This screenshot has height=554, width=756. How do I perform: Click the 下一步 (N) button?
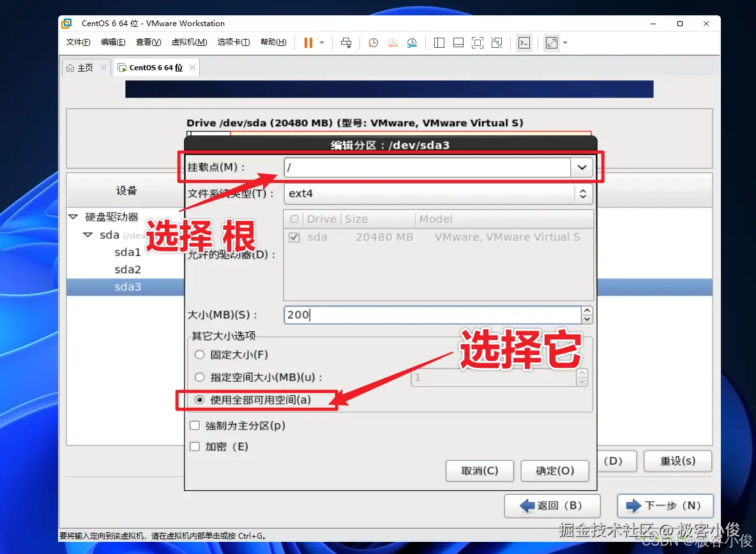pyautogui.click(x=665, y=505)
